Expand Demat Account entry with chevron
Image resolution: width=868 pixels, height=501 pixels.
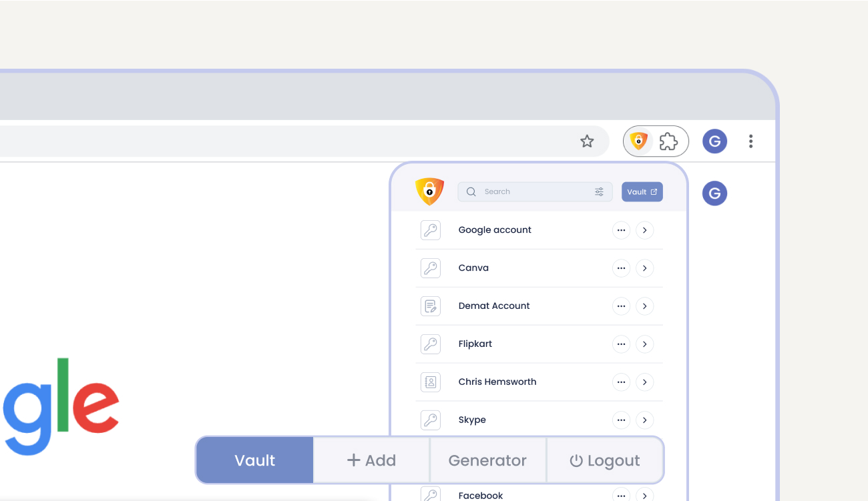pyautogui.click(x=644, y=306)
